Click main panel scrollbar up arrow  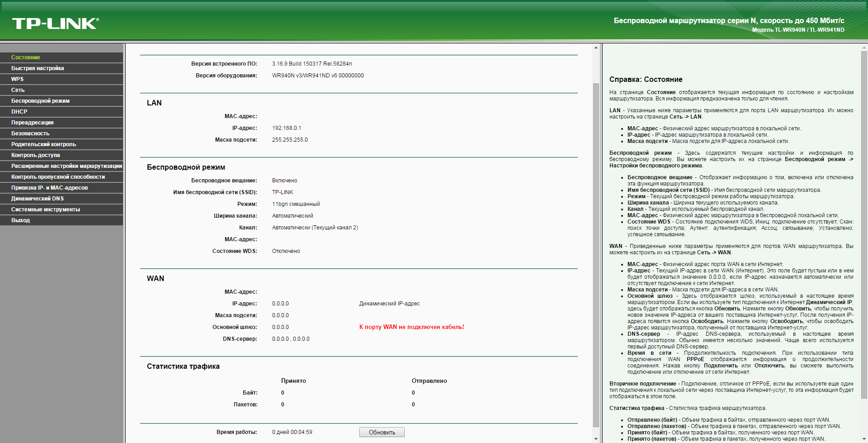coord(596,47)
